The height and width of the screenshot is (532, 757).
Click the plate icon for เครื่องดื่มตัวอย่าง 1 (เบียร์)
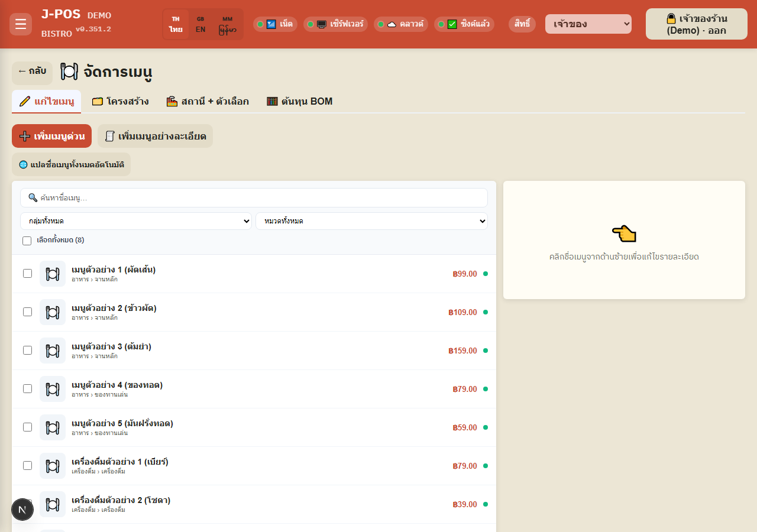53,466
